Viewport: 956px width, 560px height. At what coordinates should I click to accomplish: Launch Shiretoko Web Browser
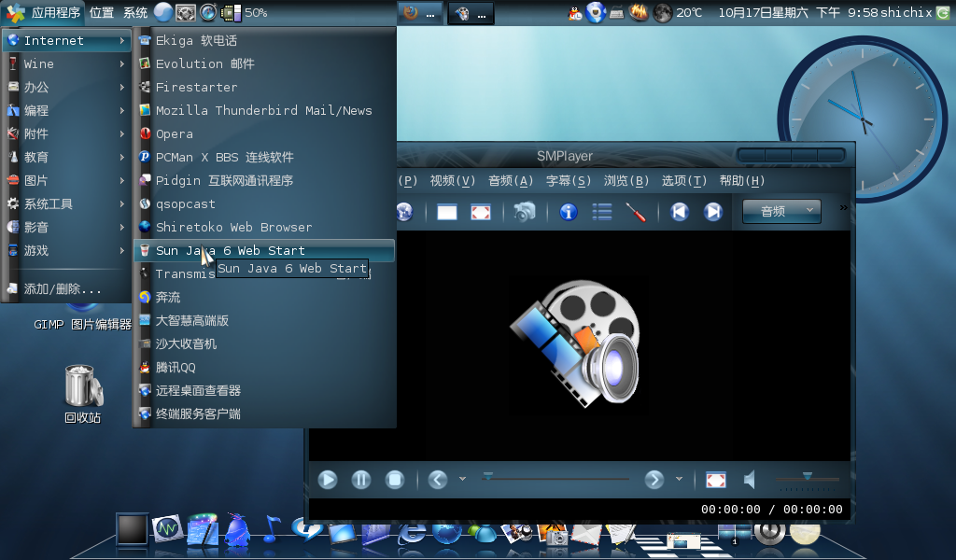(264, 227)
